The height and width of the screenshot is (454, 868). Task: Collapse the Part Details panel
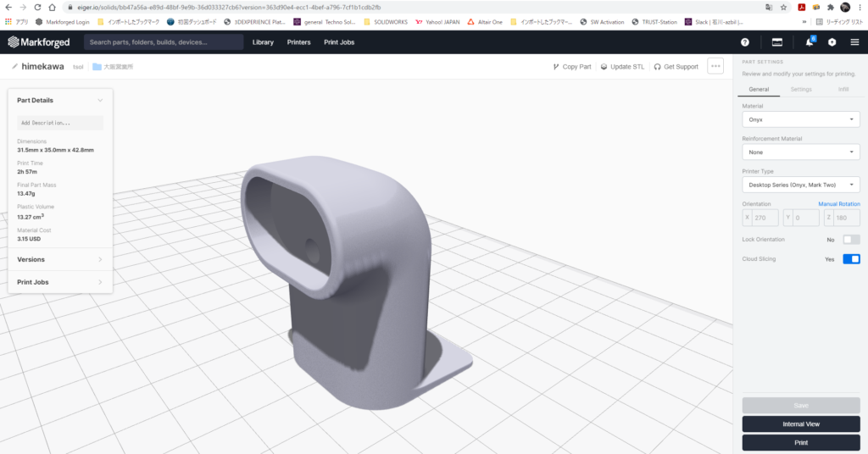100,100
